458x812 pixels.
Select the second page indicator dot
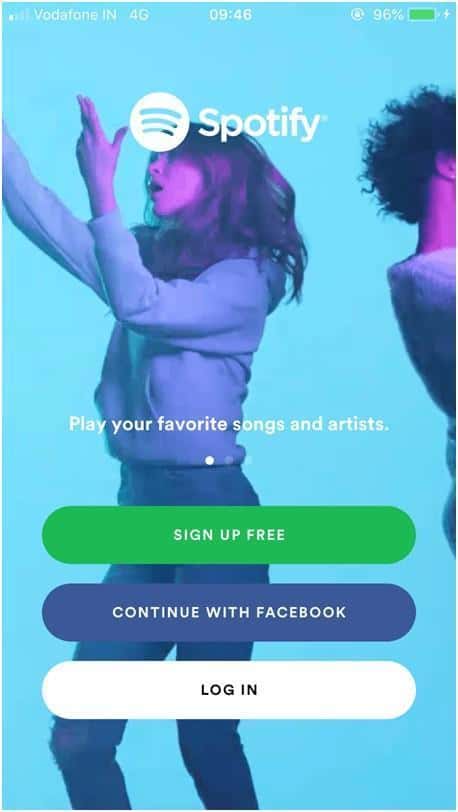tap(228, 460)
